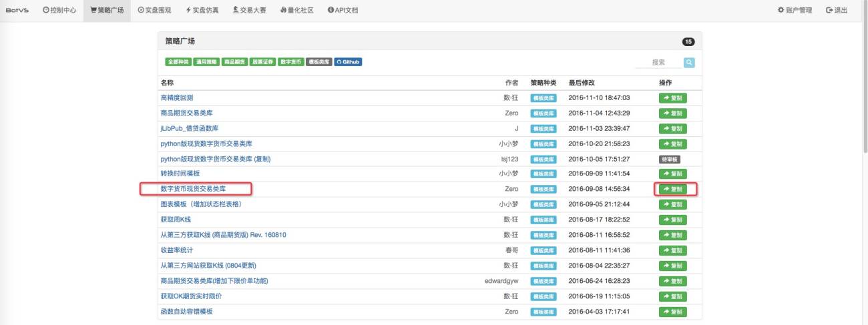868x325 pixels.
Task: Open strategy 收益率统计
Action: [177, 250]
